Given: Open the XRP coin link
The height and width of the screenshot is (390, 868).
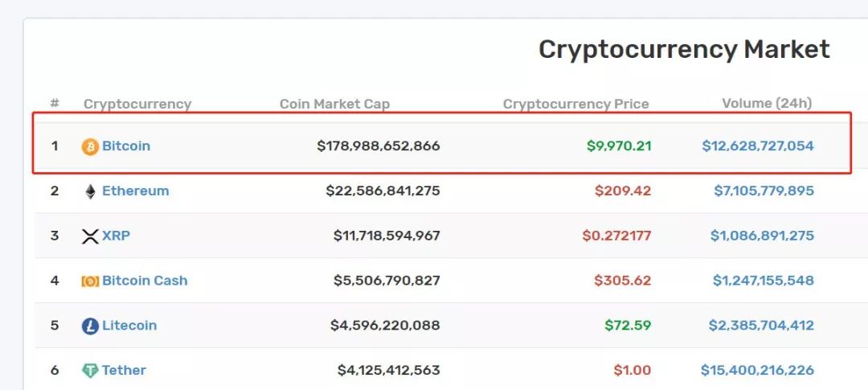Looking at the screenshot, I should (x=117, y=236).
